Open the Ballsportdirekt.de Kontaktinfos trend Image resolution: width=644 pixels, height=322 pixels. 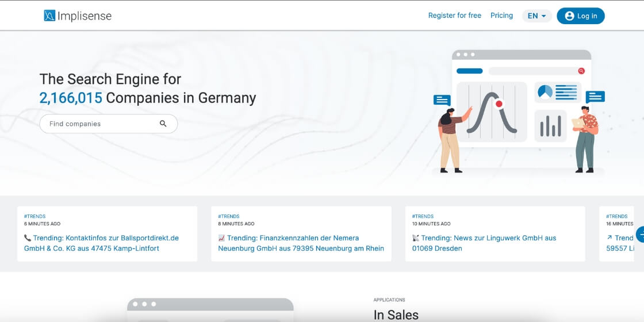101,243
